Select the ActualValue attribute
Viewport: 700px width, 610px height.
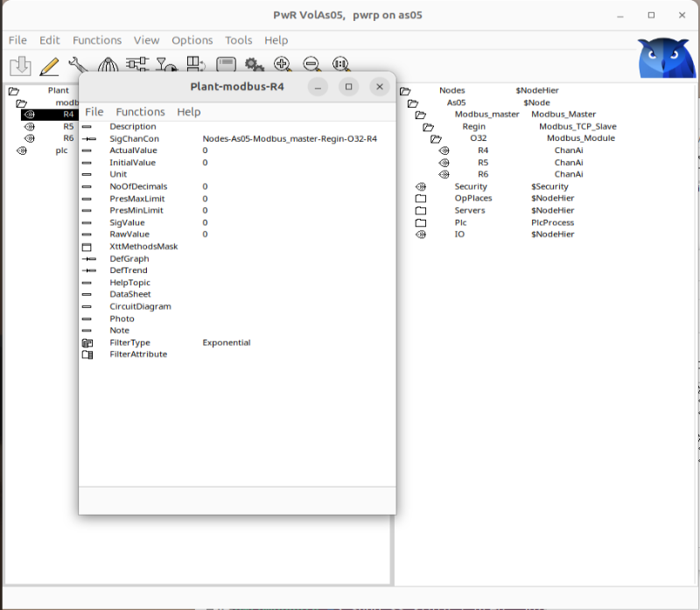(x=133, y=151)
